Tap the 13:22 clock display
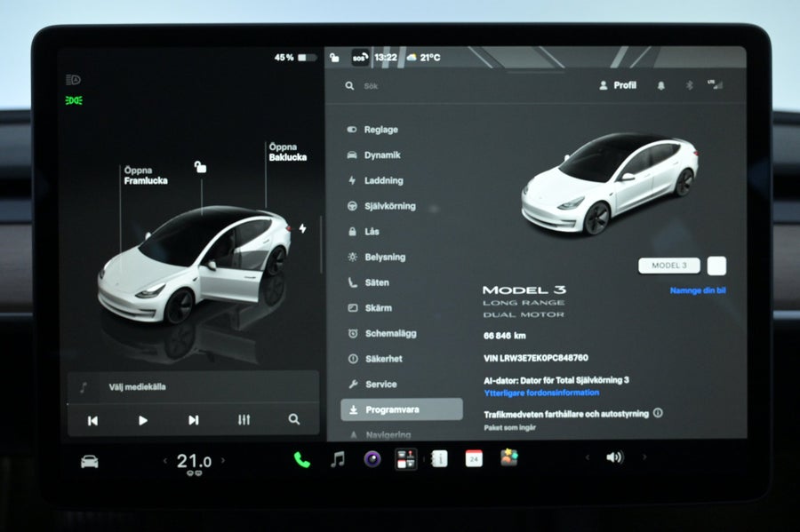The height and width of the screenshot is (532, 800). 386,57
